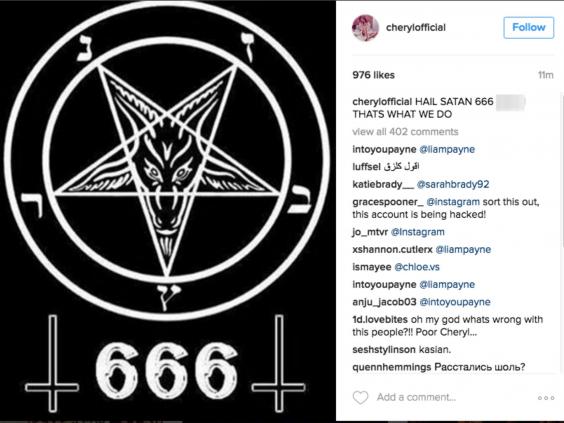Visit commenter 1d.lovebites profile
The image size is (564, 423).
(380, 319)
